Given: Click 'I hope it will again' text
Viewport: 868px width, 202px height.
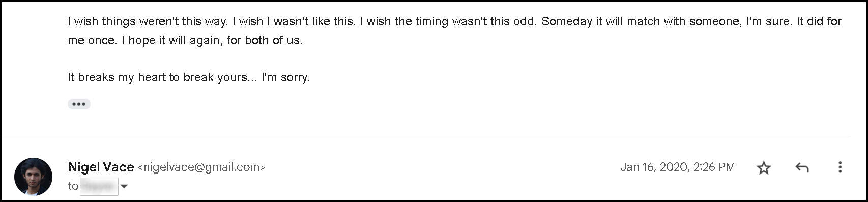Looking at the screenshot, I should (x=172, y=41).
